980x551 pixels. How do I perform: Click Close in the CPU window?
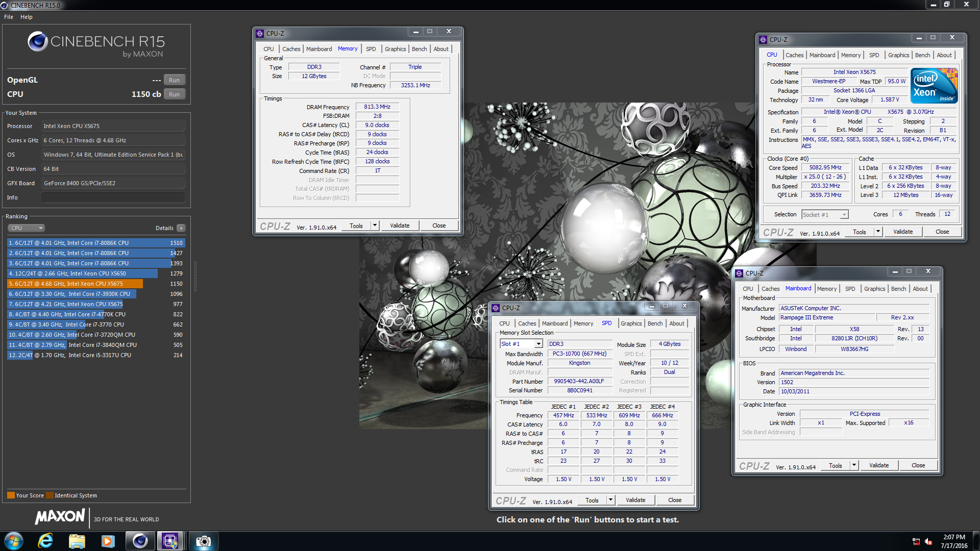(942, 232)
